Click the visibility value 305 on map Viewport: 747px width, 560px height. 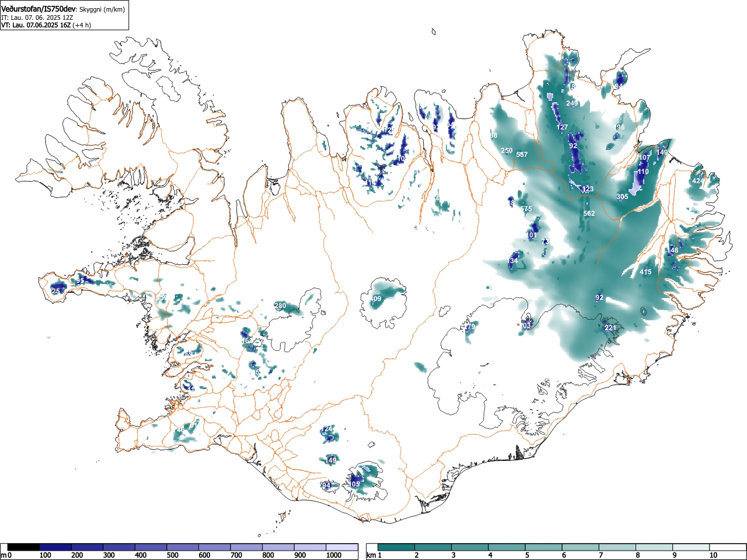[x=623, y=197]
